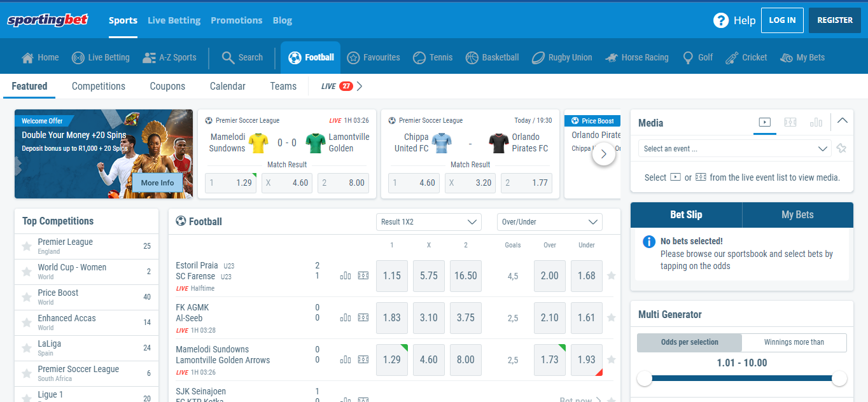
Task: Favourite LaLiga Spain using its star
Action: 25,348
